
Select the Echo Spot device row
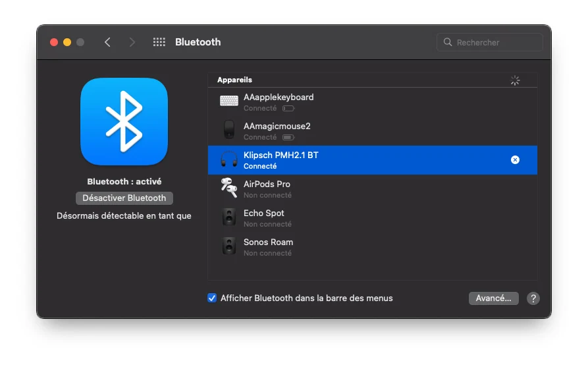pos(373,218)
